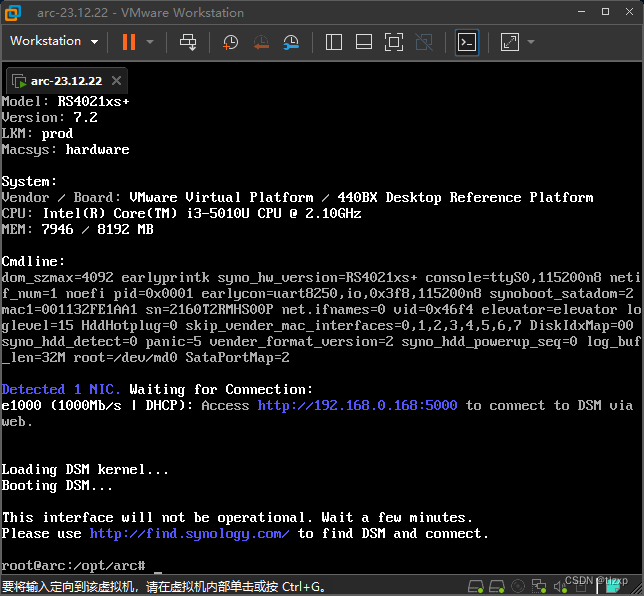644x596 pixels.
Task: Click the sound card status icon
Action: pos(560,587)
